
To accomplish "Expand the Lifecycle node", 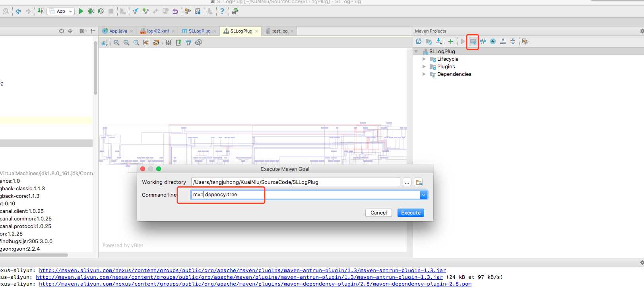I will (x=424, y=59).
